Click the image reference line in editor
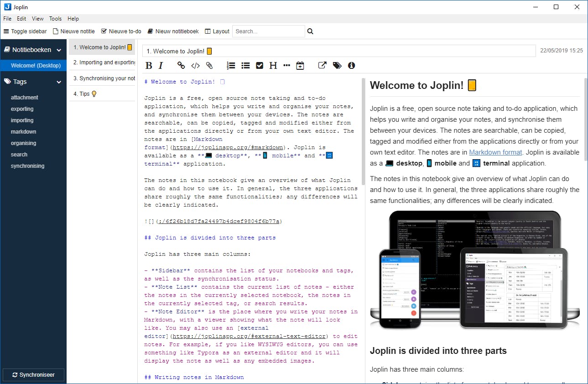The image size is (588, 384). [213, 221]
